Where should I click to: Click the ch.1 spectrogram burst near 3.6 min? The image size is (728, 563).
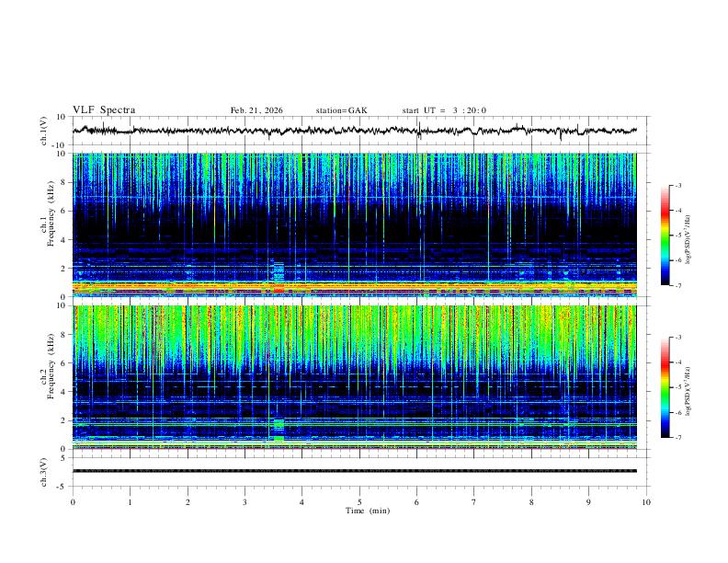coord(279,277)
